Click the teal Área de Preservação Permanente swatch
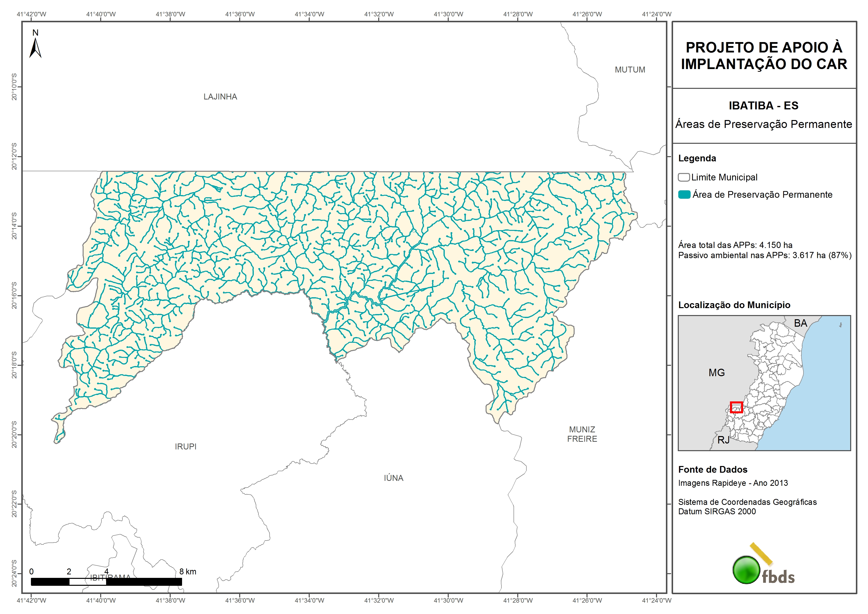 684,195
